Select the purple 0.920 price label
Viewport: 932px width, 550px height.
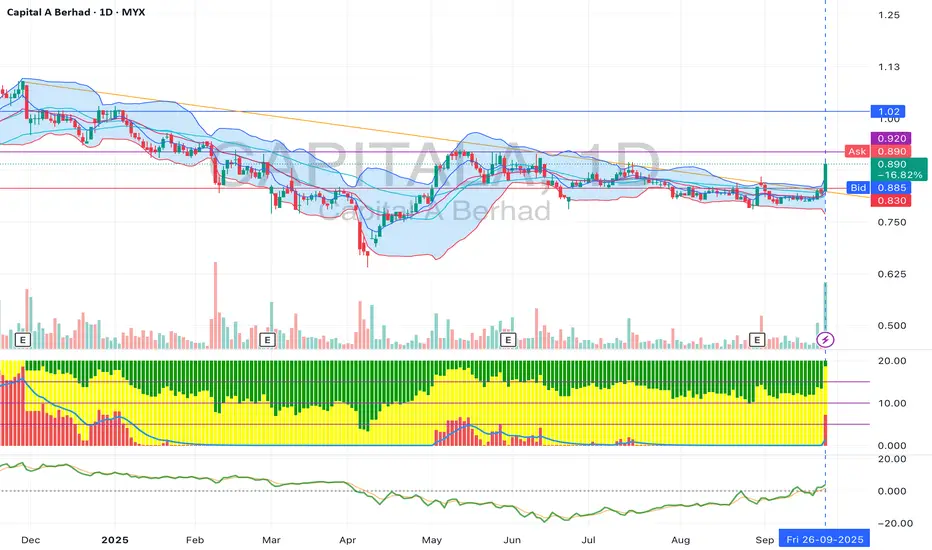point(891,138)
